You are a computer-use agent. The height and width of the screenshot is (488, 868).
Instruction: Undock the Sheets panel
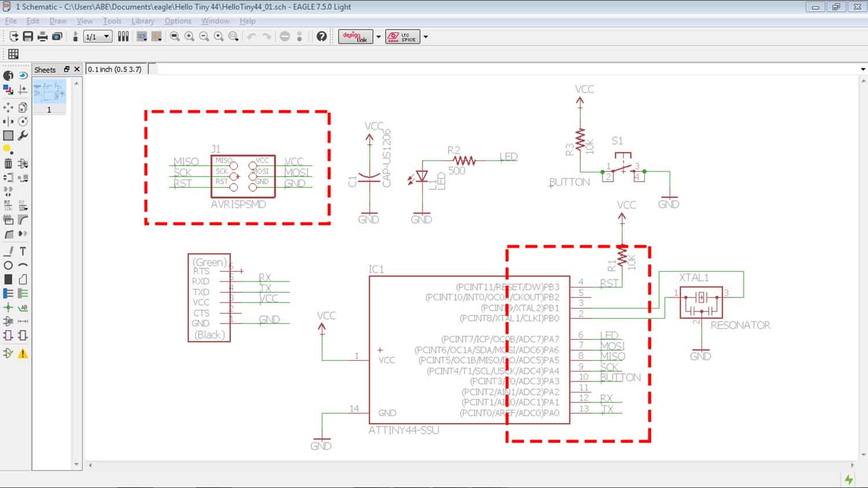pos(67,69)
